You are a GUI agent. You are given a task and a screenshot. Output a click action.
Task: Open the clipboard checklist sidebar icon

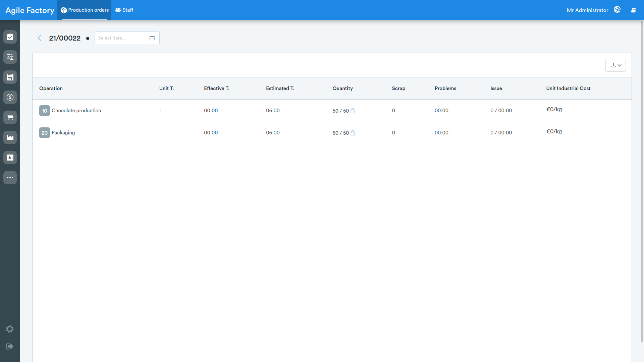tap(10, 37)
